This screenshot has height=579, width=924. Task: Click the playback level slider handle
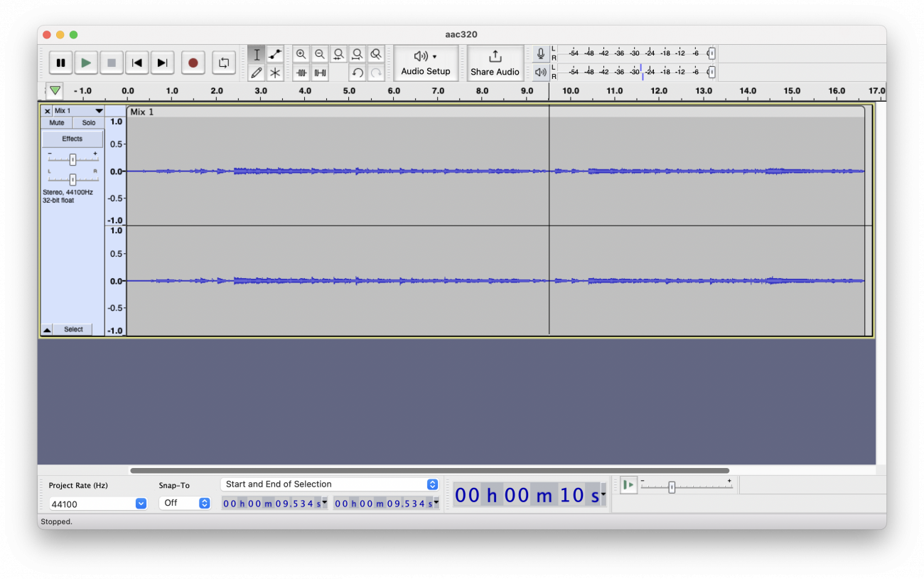[711, 72]
